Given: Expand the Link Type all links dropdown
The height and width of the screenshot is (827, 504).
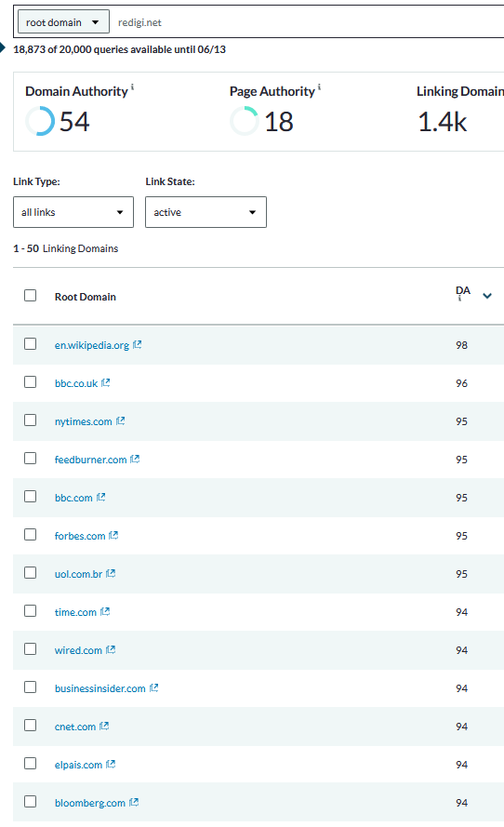Looking at the screenshot, I should click(x=73, y=212).
